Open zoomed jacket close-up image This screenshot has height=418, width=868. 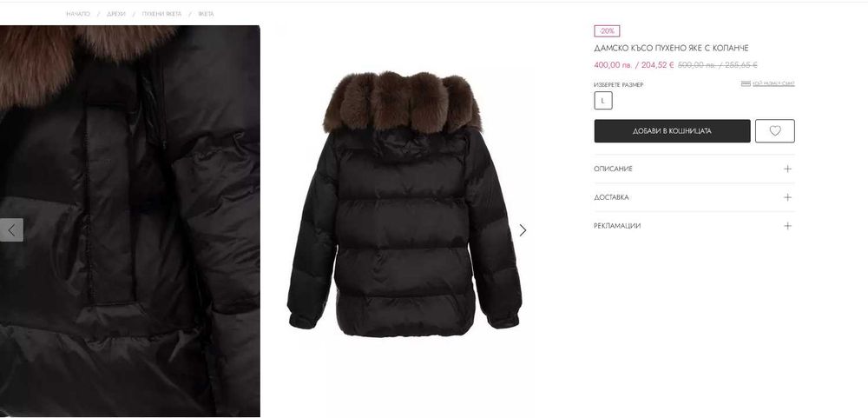[x=130, y=221]
